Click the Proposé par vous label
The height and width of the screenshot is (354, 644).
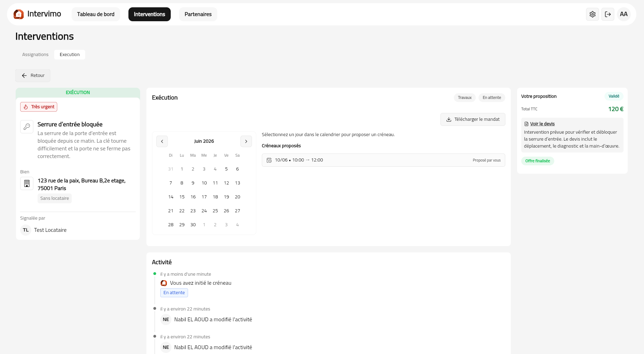486,160
